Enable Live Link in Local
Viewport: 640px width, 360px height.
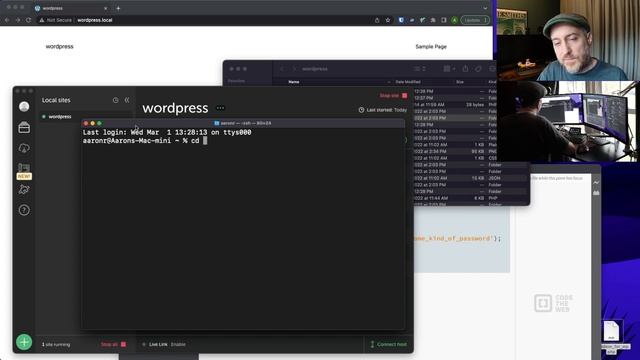[x=178, y=344]
